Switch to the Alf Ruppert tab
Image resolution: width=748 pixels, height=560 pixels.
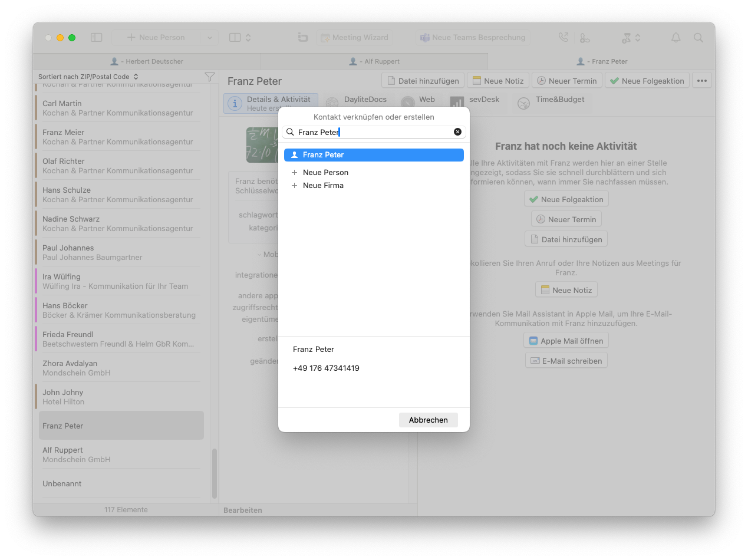coord(374,61)
